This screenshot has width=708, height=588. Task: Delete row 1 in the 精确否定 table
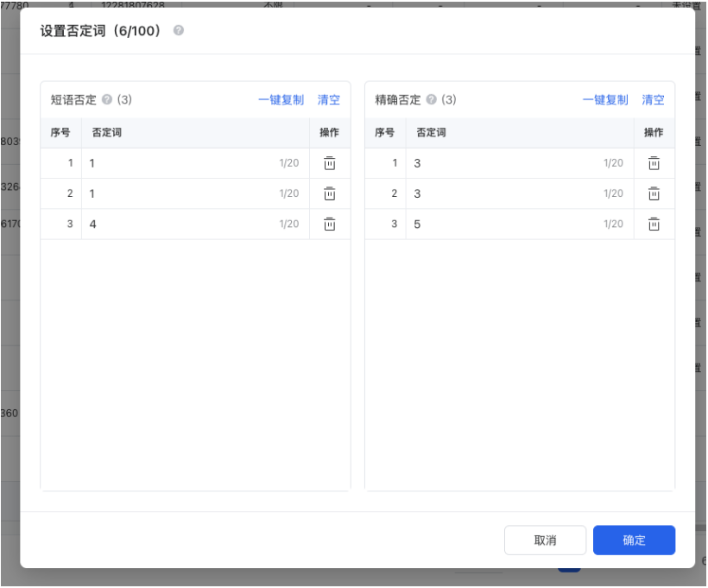click(x=654, y=162)
